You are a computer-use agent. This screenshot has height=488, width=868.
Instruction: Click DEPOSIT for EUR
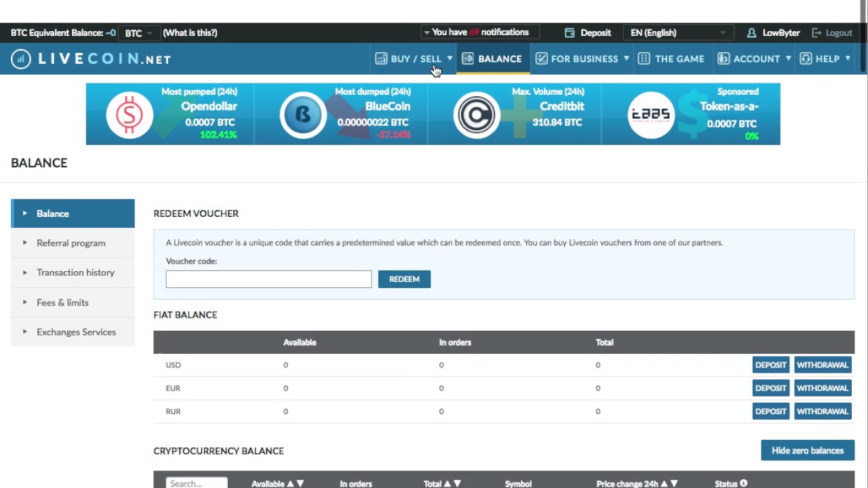(771, 388)
